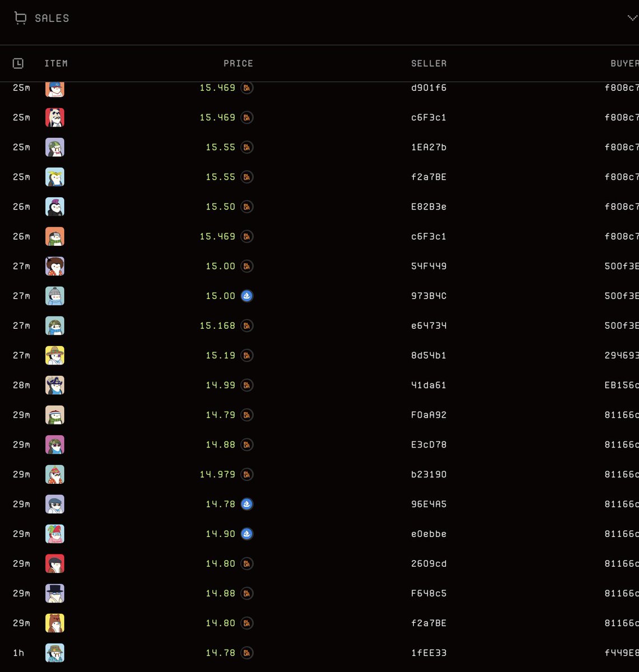Image resolution: width=639 pixels, height=672 pixels.
Task: Open seller address 1EA27b
Action: pos(429,147)
